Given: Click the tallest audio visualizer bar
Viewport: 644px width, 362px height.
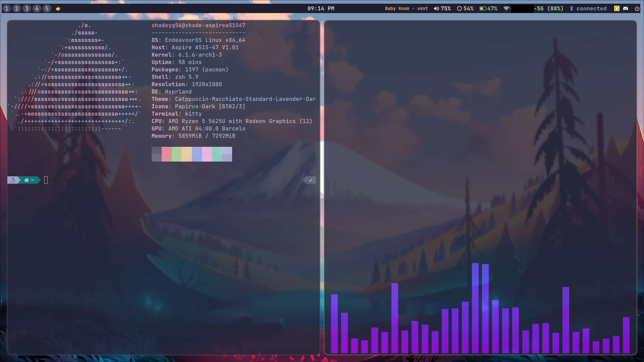Looking at the screenshot, I should 475,308.
